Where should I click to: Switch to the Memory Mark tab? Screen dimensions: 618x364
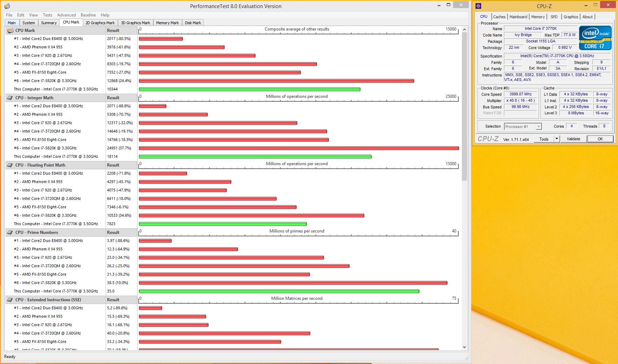(167, 23)
